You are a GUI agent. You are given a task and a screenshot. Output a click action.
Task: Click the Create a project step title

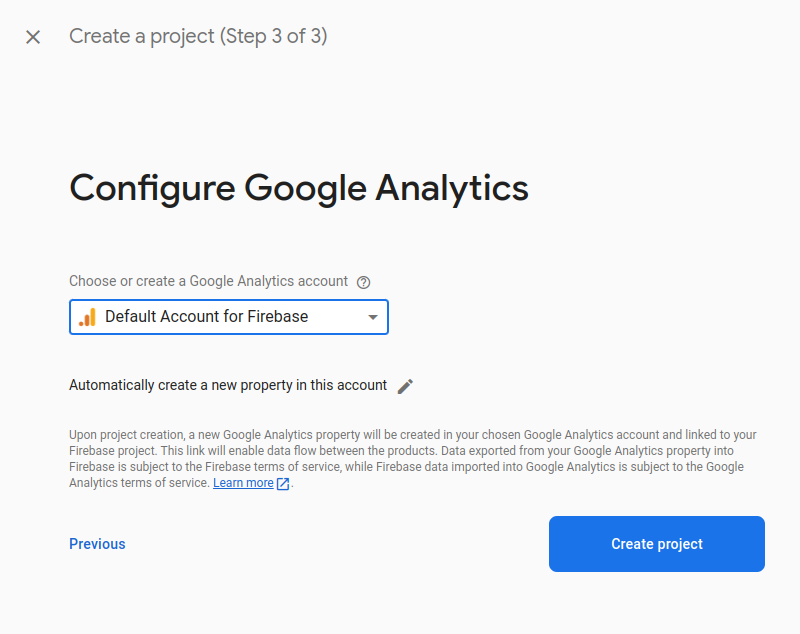(198, 36)
